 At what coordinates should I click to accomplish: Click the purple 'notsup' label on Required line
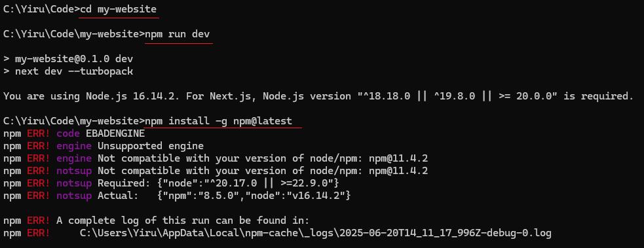coord(74,183)
